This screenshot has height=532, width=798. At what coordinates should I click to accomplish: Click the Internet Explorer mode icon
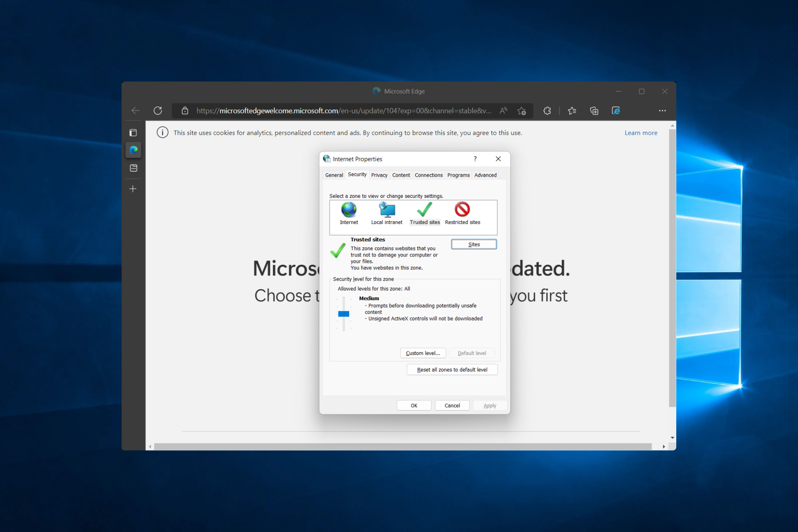[x=616, y=111]
